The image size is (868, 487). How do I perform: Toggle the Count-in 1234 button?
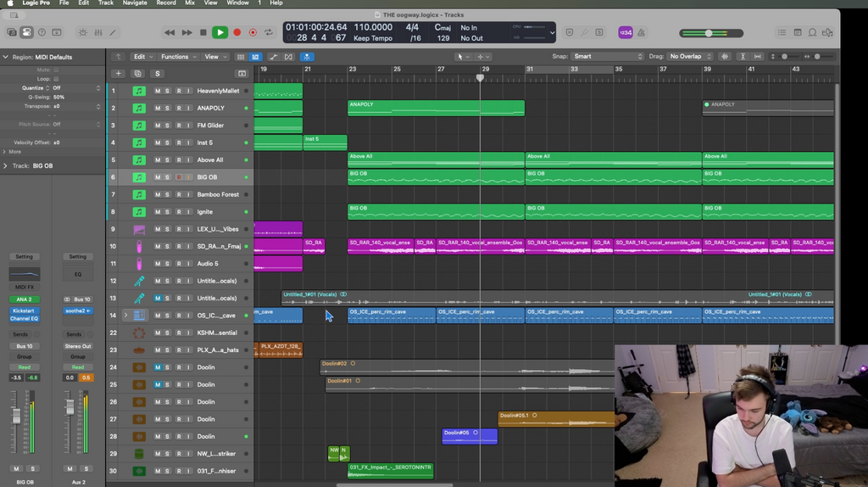pyautogui.click(x=626, y=33)
